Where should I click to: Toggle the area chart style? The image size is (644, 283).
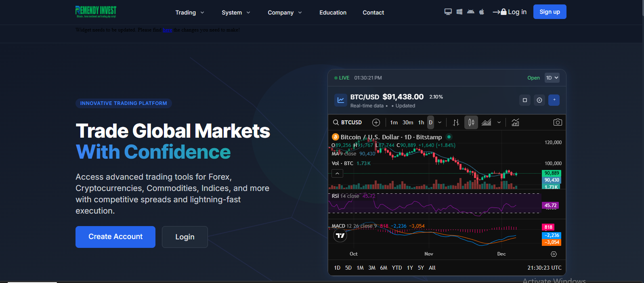(487, 122)
